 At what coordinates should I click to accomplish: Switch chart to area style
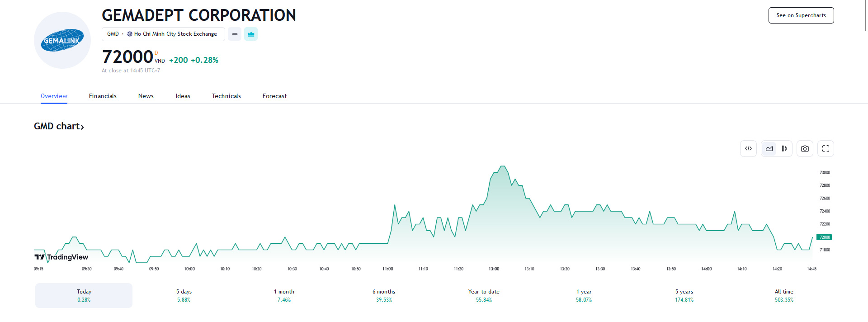pos(769,149)
